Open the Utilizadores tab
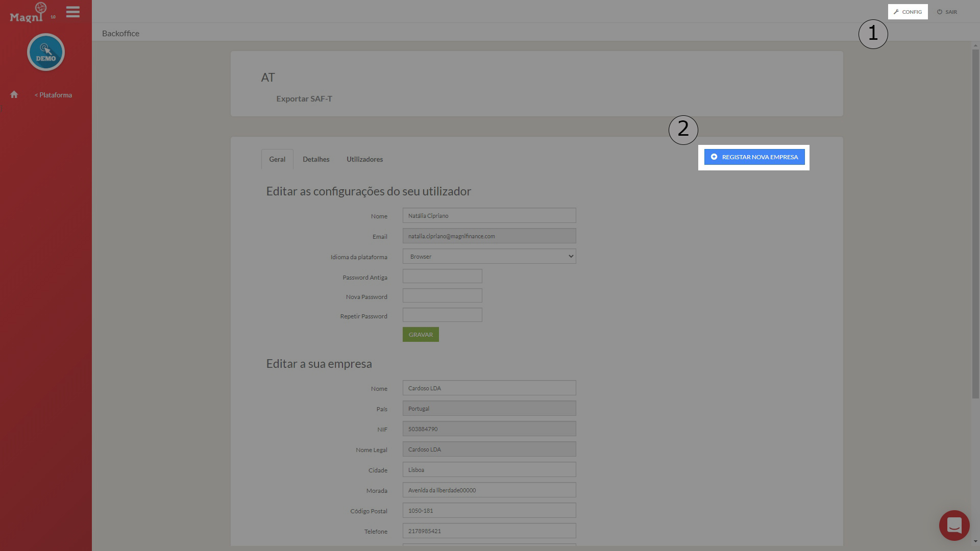The image size is (980, 551). pos(364,160)
